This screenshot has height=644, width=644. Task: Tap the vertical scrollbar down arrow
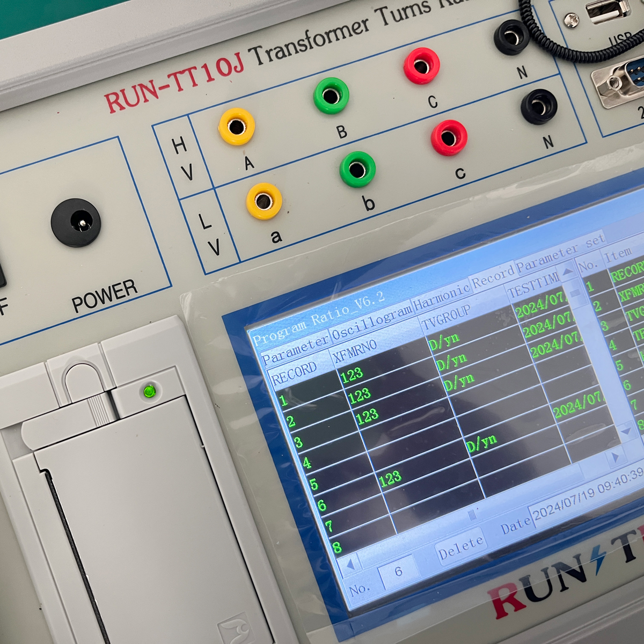626,430
